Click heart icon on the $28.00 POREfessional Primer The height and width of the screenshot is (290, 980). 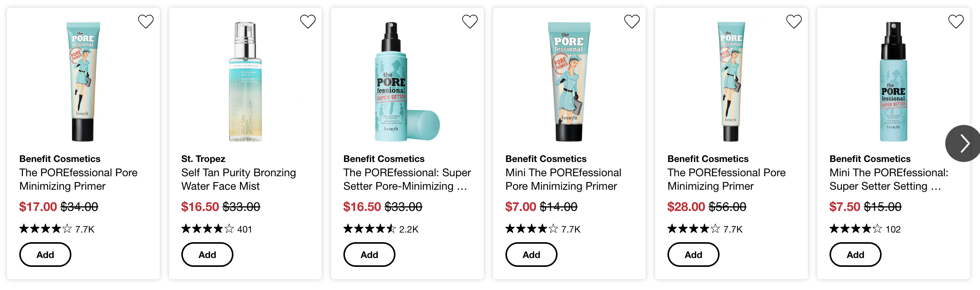tap(794, 22)
